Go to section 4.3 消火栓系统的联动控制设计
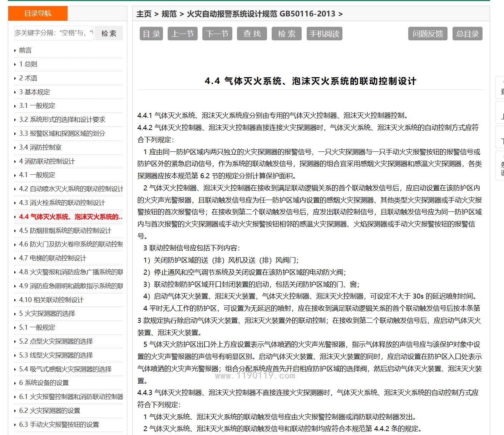Image resolution: width=504 pixels, height=435 pixels. click(x=62, y=203)
